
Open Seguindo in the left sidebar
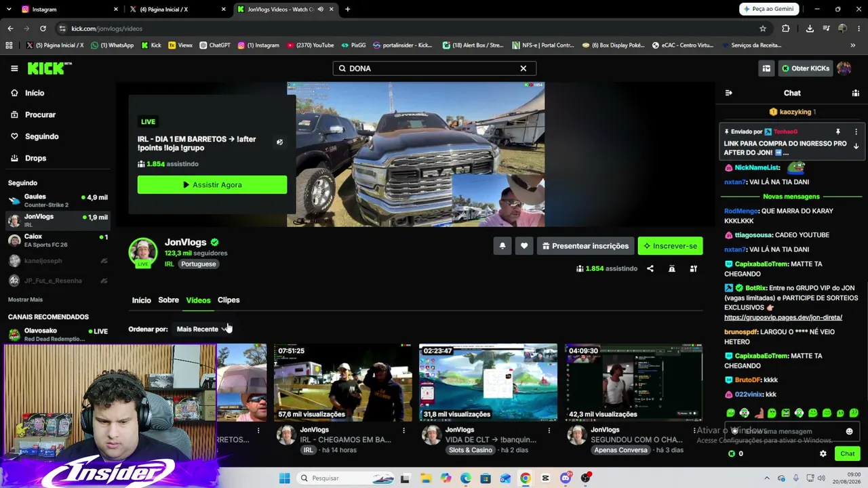pos(35,136)
